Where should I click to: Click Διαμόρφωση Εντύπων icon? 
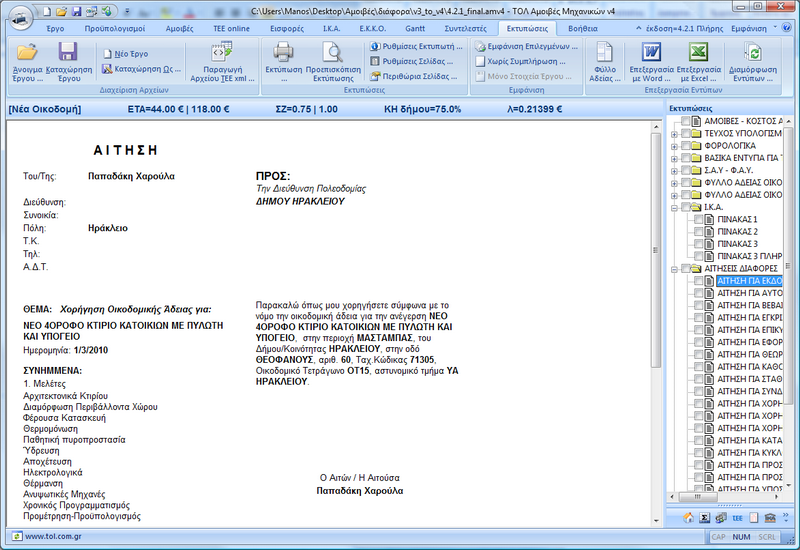click(x=756, y=52)
